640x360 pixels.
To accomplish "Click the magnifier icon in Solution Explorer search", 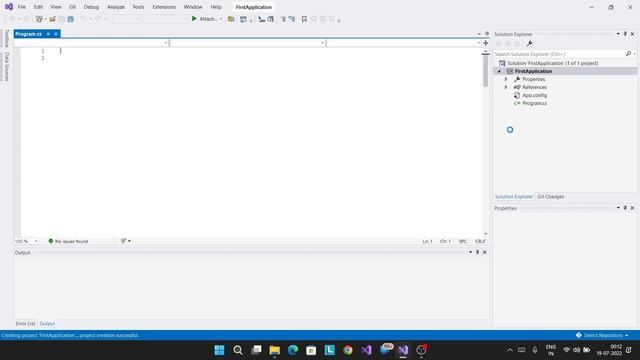I will [628, 54].
